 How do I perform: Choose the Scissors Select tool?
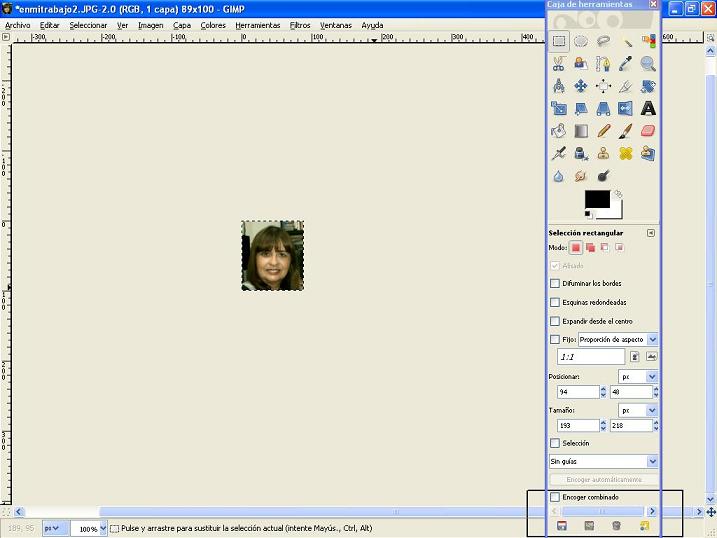(x=559, y=64)
